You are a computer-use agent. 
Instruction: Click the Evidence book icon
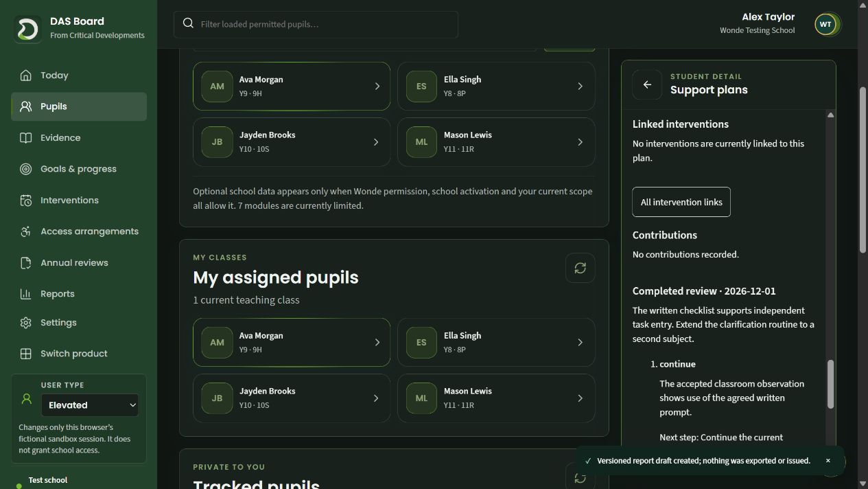click(26, 137)
